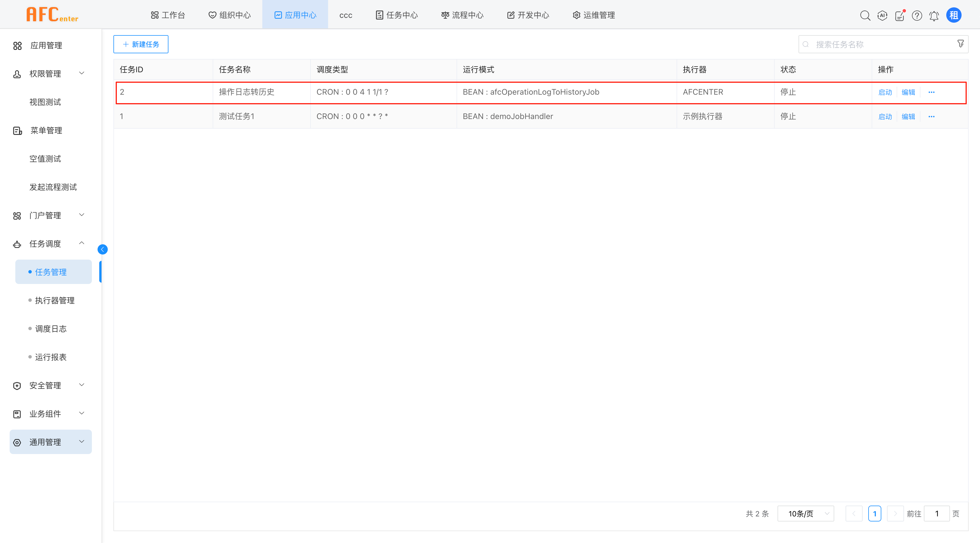Switch to the 流程中心 top tab
The image size is (980, 543).
click(462, 15)
